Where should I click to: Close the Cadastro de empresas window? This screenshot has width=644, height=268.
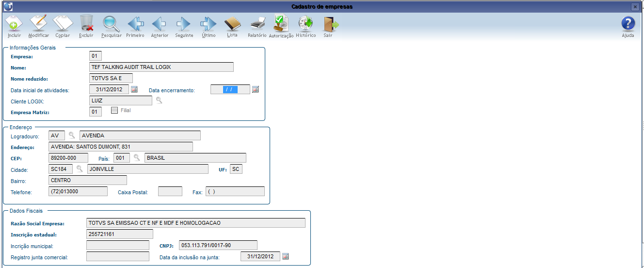[635, 7]
